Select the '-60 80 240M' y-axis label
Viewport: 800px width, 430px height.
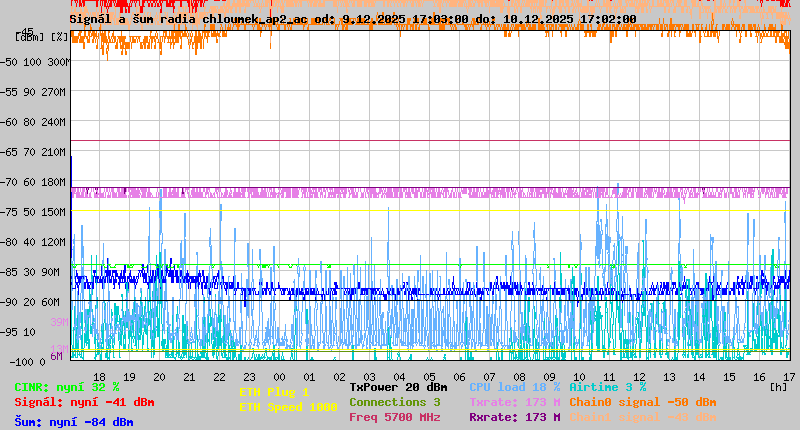[33, 122]
